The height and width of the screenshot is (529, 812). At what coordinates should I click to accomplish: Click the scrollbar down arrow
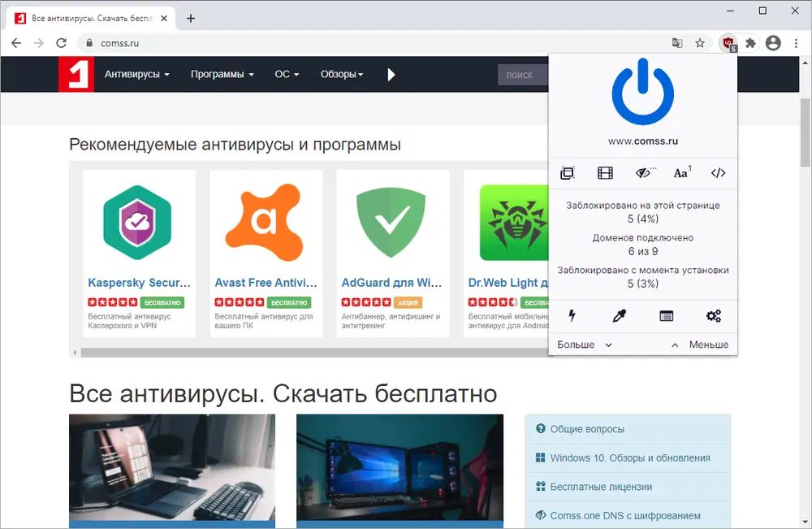tap(806, 522)
